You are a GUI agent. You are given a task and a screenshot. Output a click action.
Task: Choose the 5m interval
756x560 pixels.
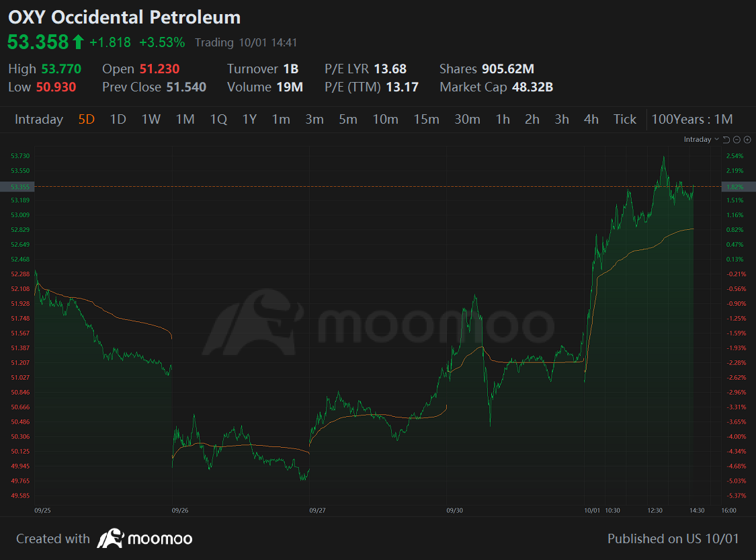pyautogui.click(x=348, y=119)
